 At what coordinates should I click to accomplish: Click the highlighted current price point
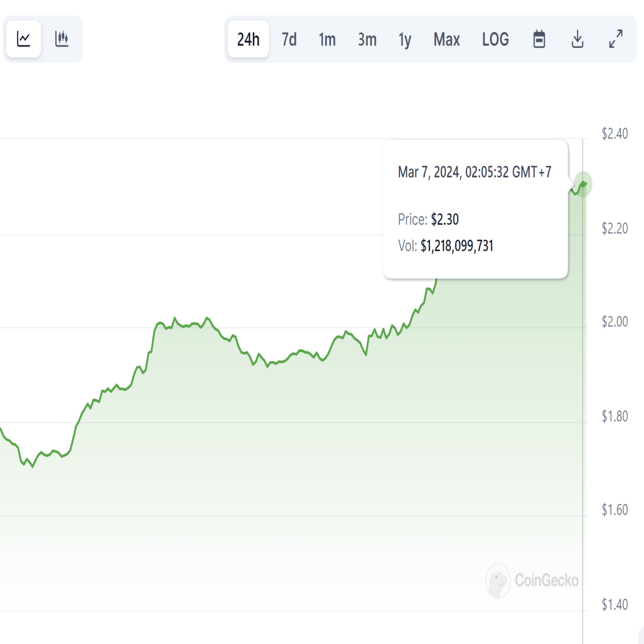tap(583, 184)
